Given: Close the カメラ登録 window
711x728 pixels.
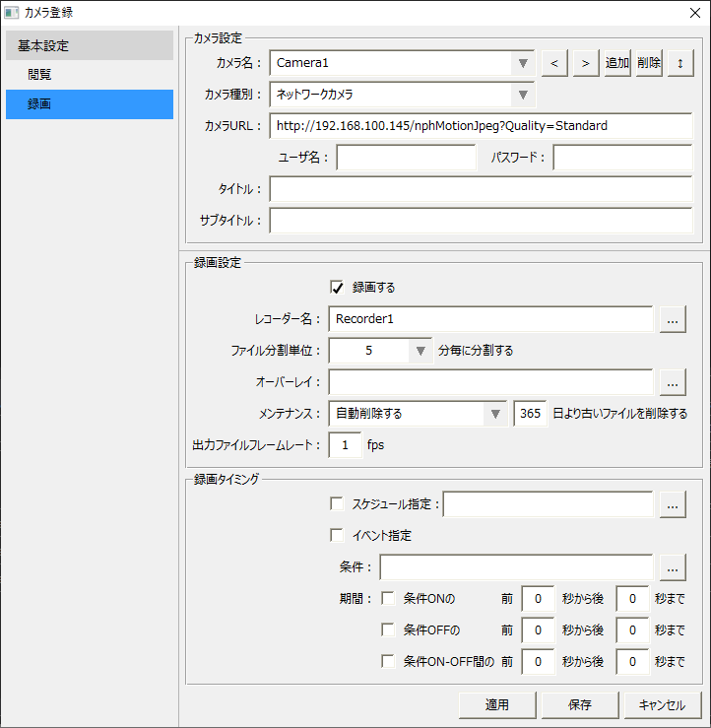Looking at the screenshot, I should [x=695, y=13].
